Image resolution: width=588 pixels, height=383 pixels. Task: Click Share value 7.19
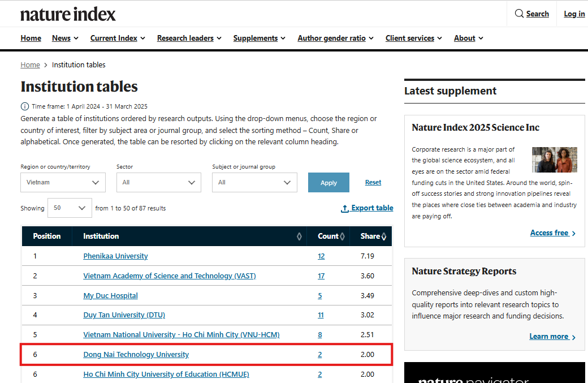tap(367, 256)
